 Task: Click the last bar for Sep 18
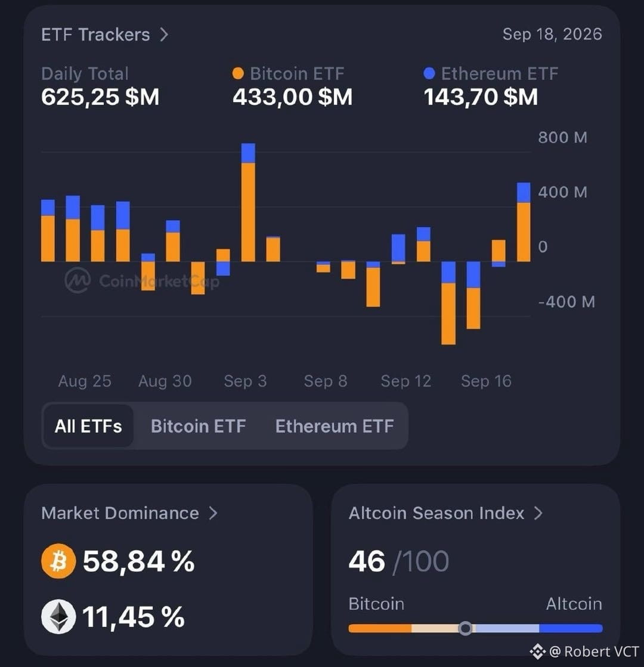click(x=524, y=222)
